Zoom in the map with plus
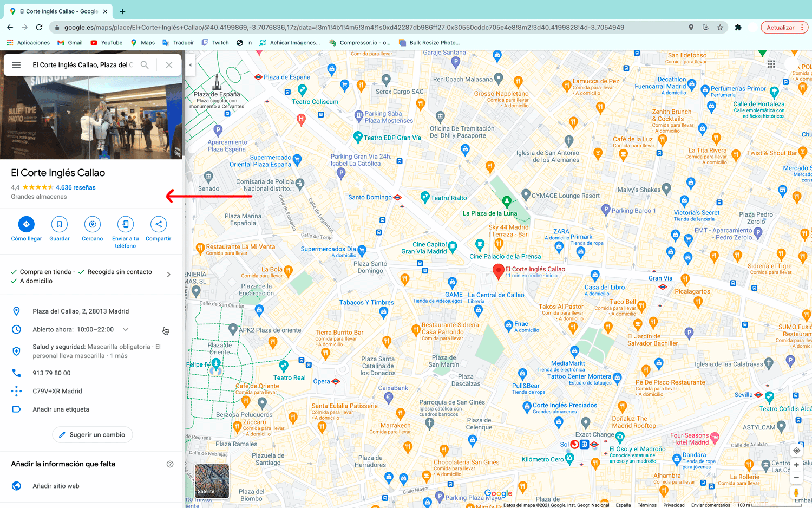The image size is (812, 508). click(796, 465)
